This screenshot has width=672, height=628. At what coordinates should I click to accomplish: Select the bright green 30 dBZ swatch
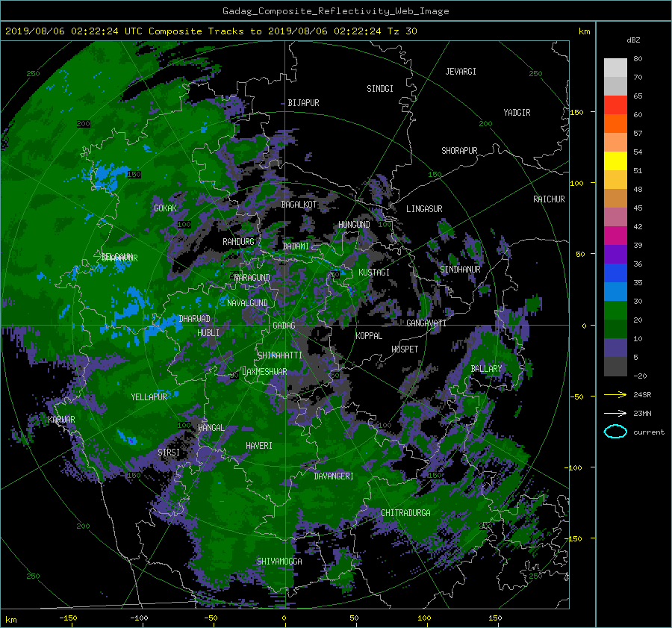coord(615,310)
